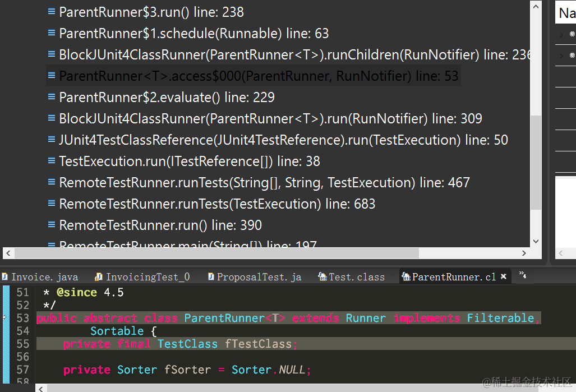576x392 pixels.
Task: Click the Runner superclass name on line 53
Action: tap(366, 318)
